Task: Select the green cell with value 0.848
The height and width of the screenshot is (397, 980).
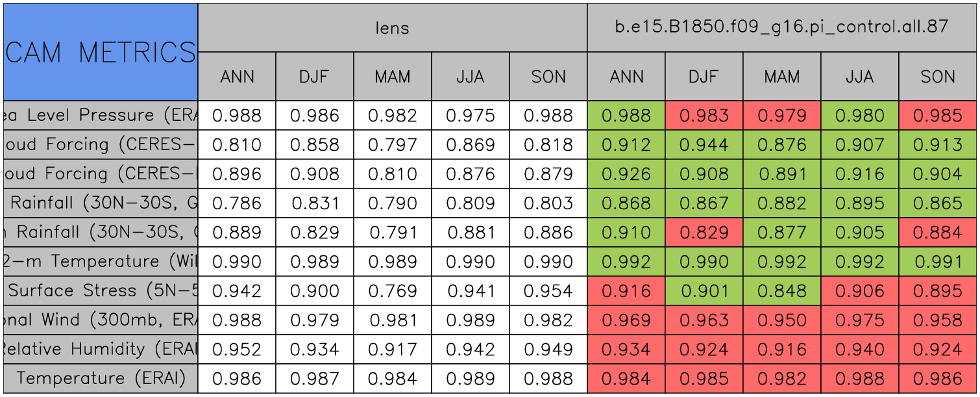Action: (x=782, y=291)
